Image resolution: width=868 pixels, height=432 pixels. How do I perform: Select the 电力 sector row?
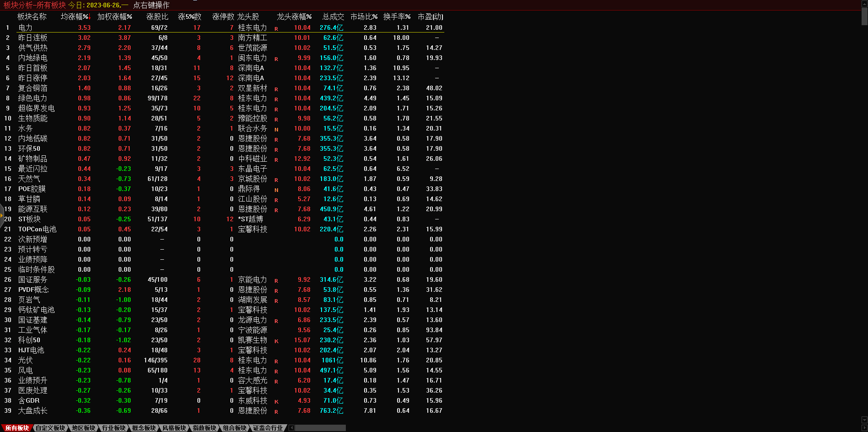tap(26, 27)
